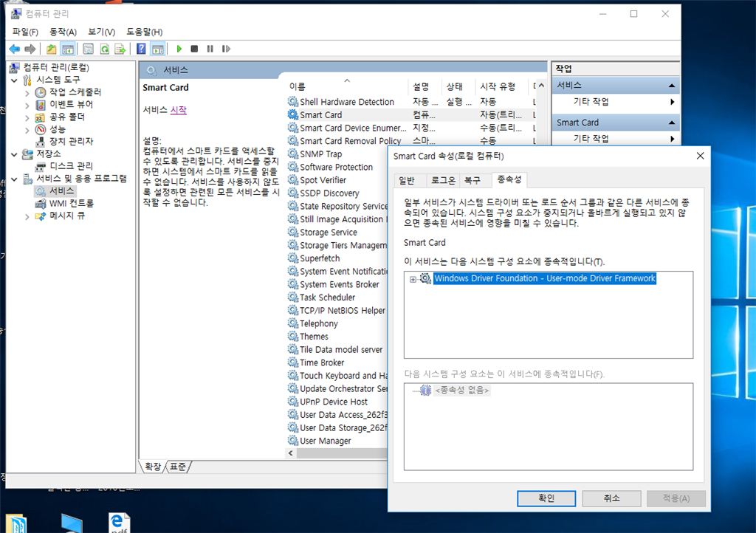Open the 동작(A) menu
The width and height of the screenshot is (756, 533).
tap(63, 32)
